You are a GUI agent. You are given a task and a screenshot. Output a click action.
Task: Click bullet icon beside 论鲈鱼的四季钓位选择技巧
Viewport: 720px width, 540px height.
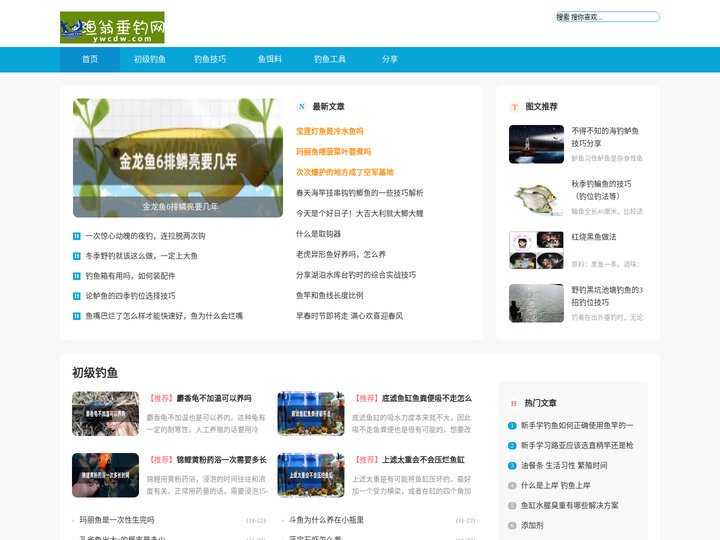pos(77,296)
